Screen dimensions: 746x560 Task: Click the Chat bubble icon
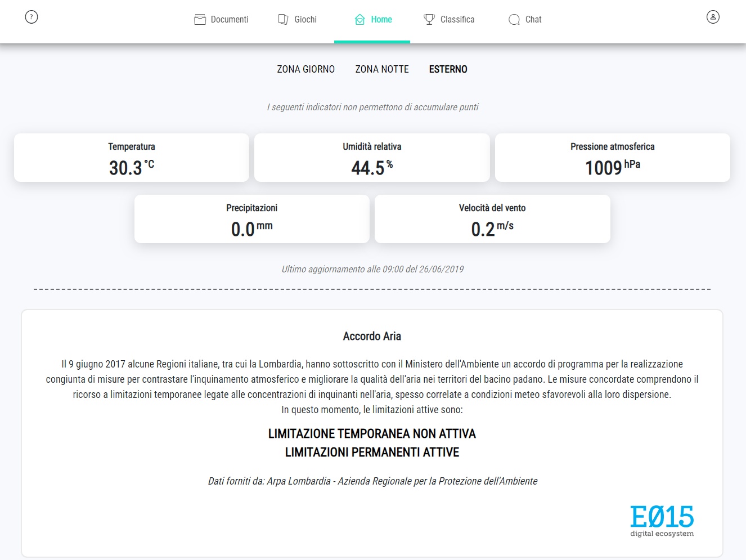[x=514, y=20]
